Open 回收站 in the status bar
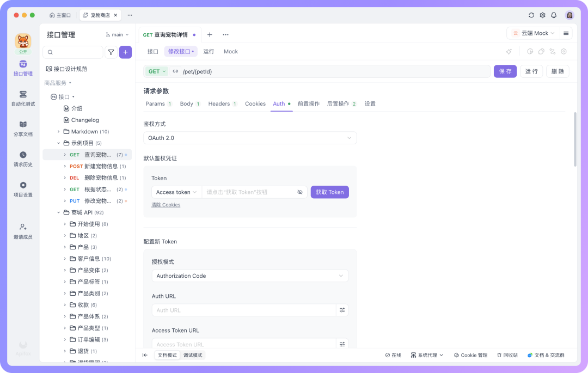The width and height of the screenshot is (588, 373). [507, 355]
